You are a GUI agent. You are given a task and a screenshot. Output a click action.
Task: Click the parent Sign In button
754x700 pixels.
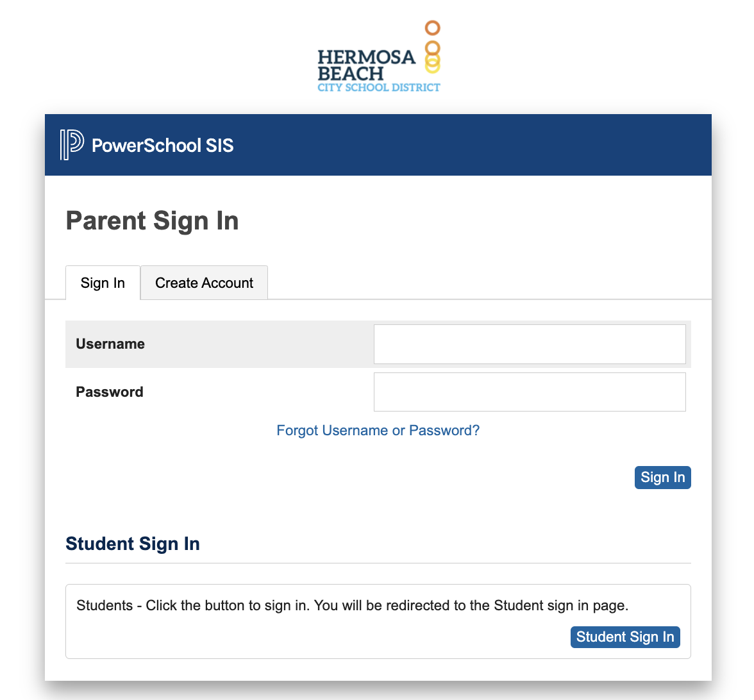pyautogui.click(x=663, y=478)
